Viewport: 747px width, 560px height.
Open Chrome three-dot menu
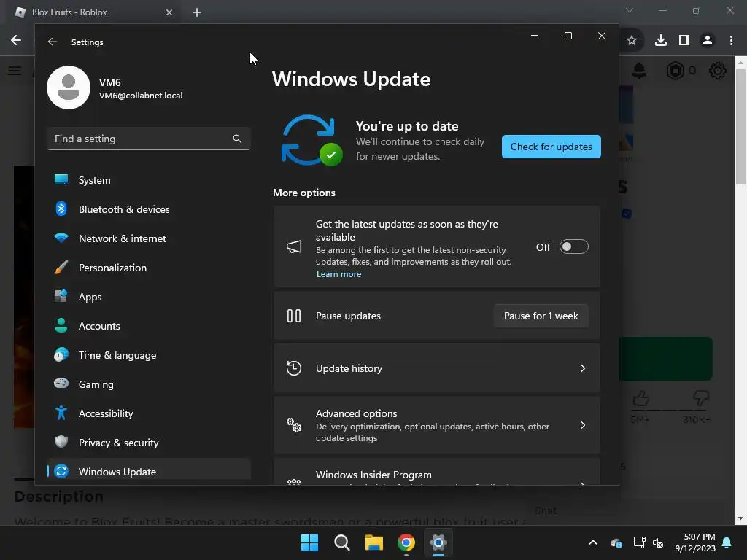point(731,41)
